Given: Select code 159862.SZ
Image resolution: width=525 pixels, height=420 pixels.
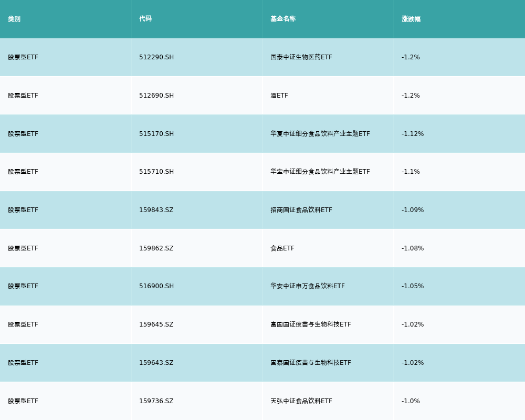Looking at the screenshot, I should tap(156, 248).
